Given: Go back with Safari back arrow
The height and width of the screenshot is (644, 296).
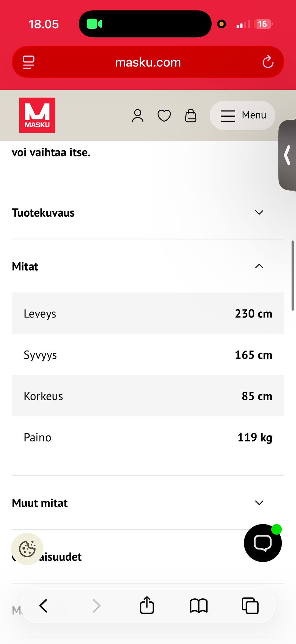Looking at the screenshot, I should click(x=43, y=605).
